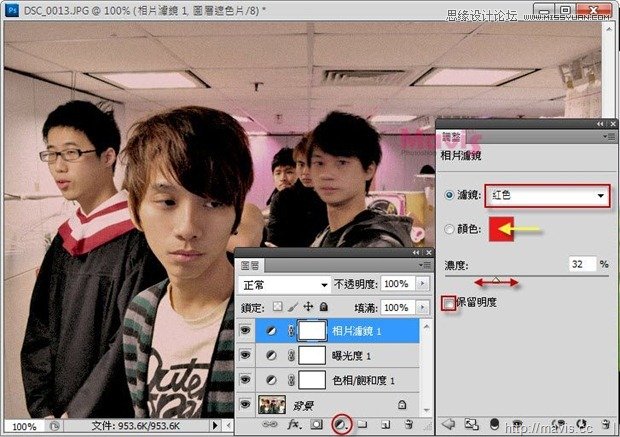Click lock icon on 背景 layer
620x437 pixels.
pyautogui.click(x=402, y=404)
